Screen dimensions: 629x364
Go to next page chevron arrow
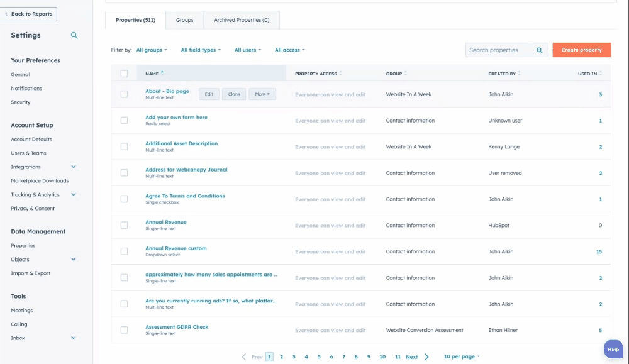[426, 357]
